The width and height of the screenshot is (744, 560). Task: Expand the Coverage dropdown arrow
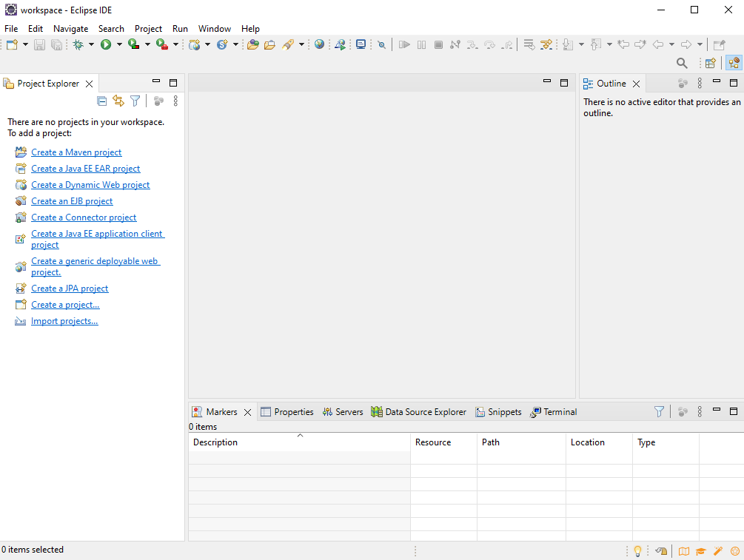(x=147, y=44)
